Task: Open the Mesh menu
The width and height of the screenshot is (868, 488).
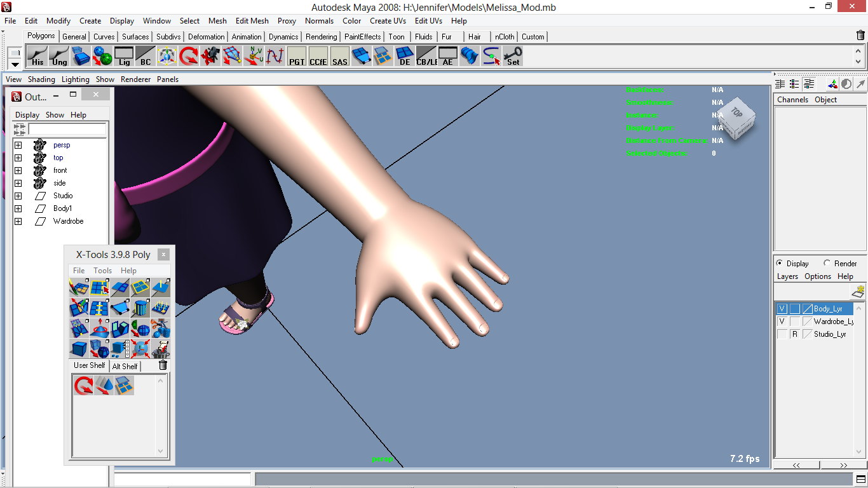Action: click(x=217, y=21)
